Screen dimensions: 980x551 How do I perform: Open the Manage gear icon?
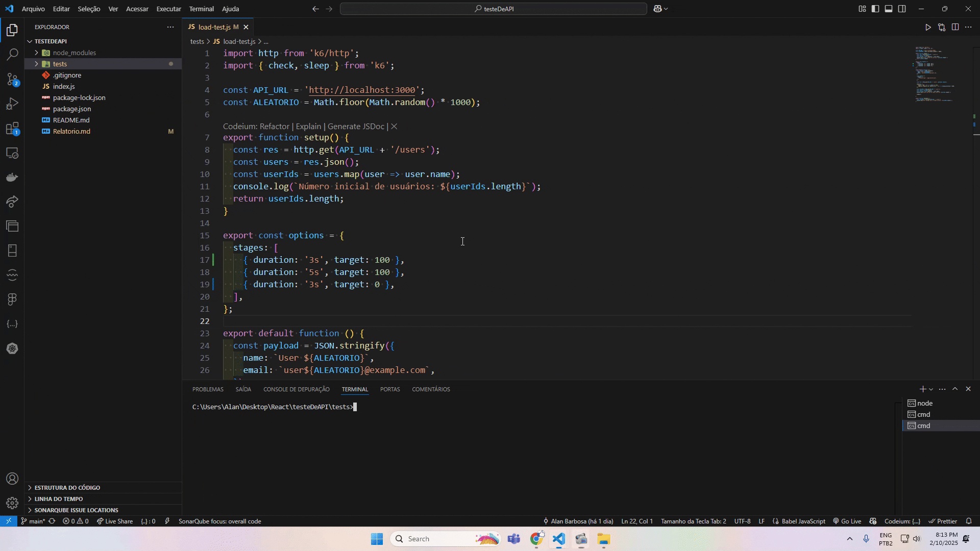point(12,503)
